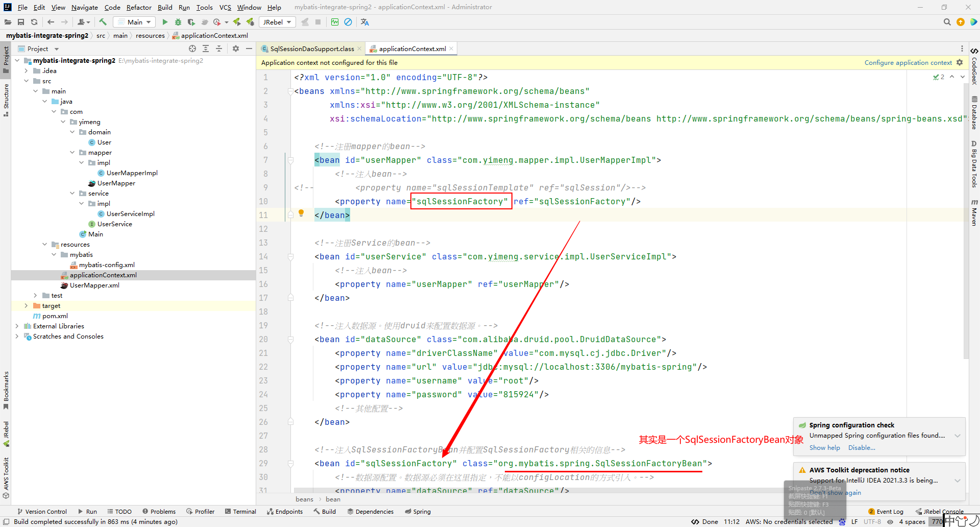
Task: Open the Refactor menu
Action: (139, 7)
